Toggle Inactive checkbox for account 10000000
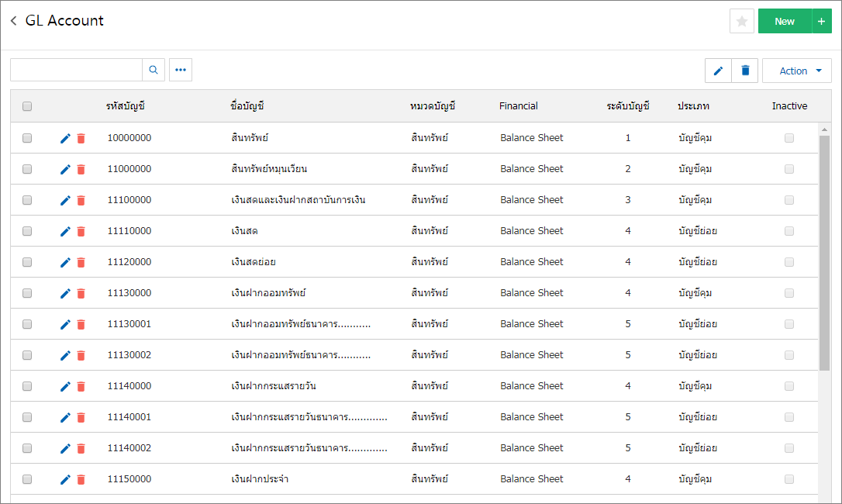The width and height of the screenshot is (842, 504). coord(789,138)
